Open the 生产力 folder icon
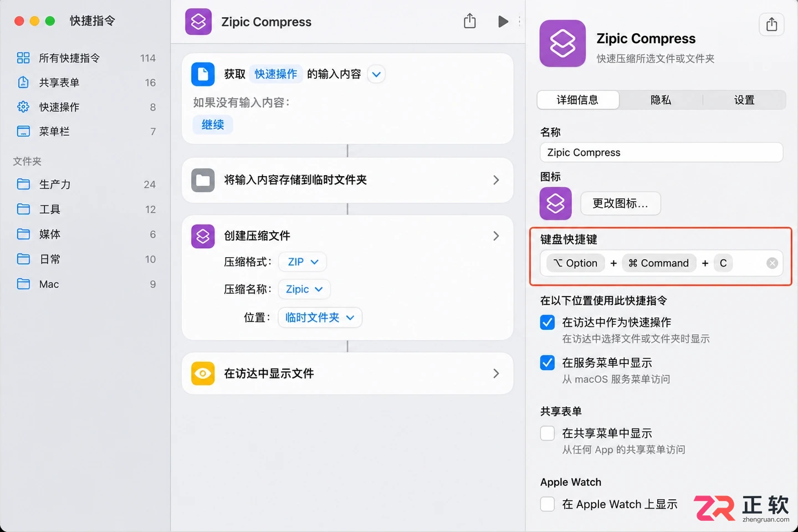This screenshot has height=532, width=798. click(x=23, y=184)
